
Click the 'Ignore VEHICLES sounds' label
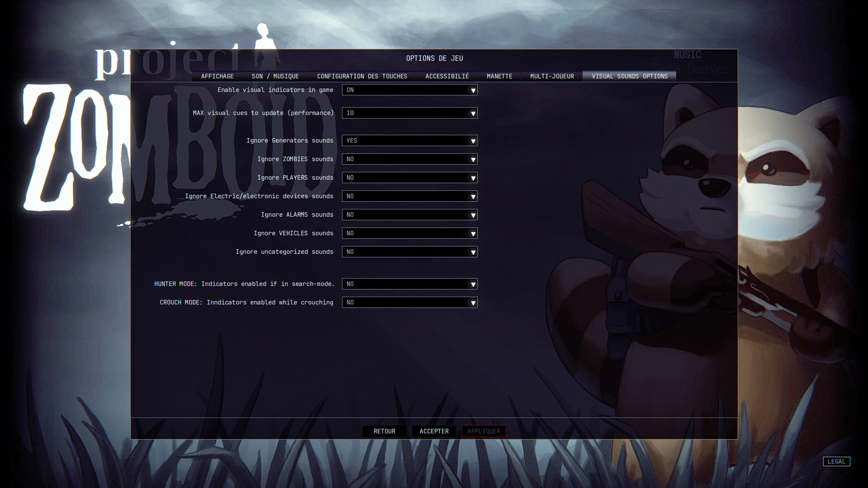294,233
